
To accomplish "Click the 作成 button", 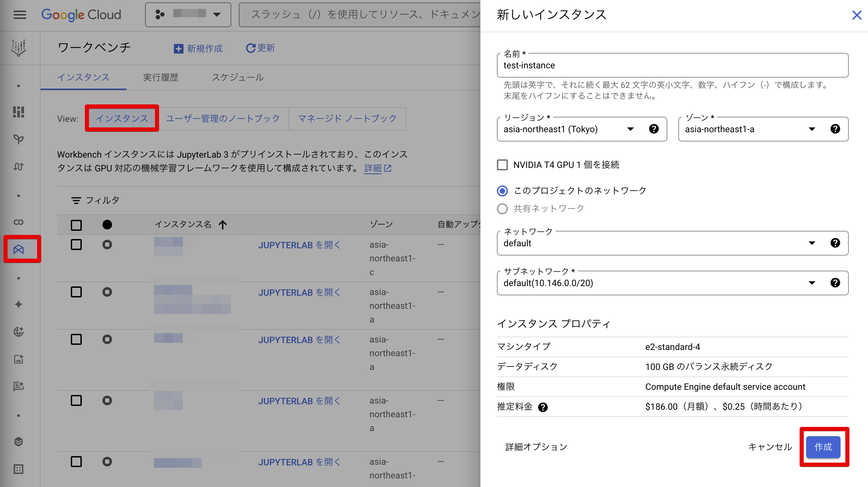I will tap(823, 447).
